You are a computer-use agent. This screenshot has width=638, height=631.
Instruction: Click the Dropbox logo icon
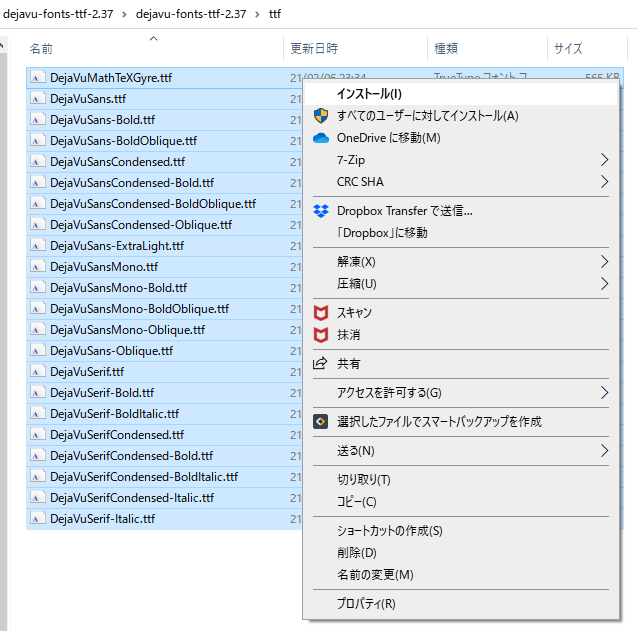pos(321,211)
